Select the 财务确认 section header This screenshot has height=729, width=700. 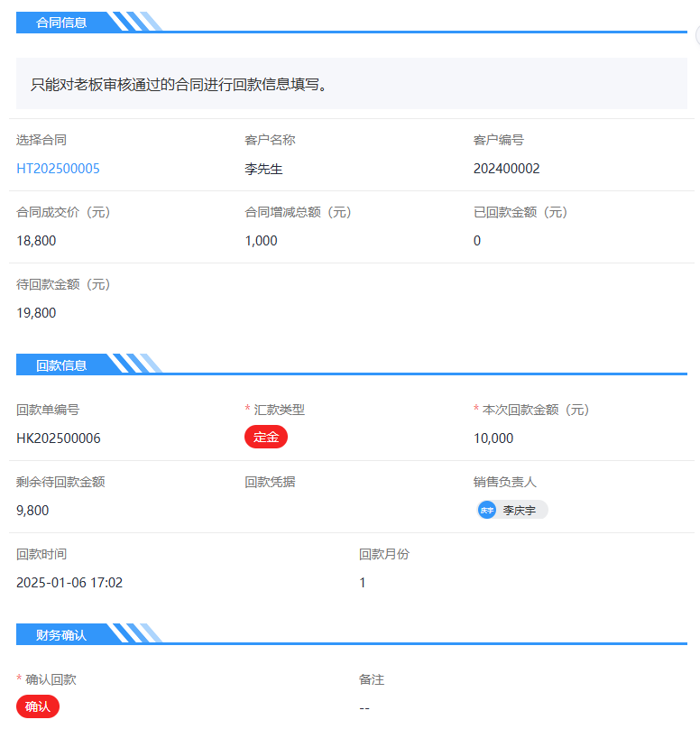click(61, 635)
